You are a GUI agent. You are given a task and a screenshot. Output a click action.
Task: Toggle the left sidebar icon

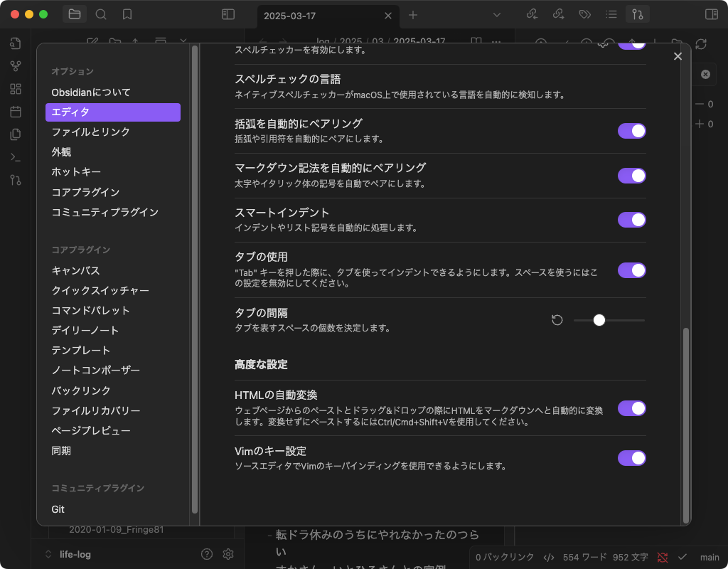pos(228,14)
